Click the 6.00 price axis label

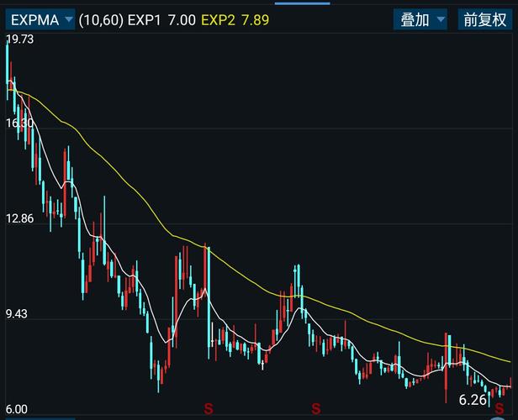17,409
